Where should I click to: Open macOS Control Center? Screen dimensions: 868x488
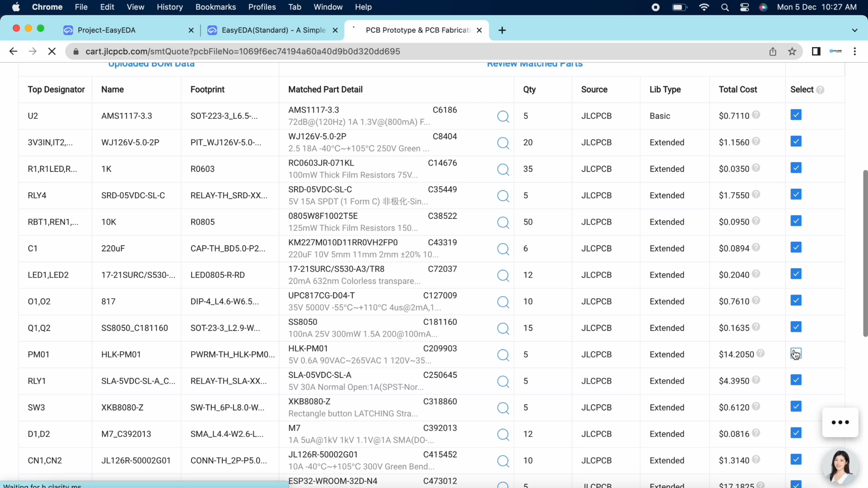pos(744,7)
